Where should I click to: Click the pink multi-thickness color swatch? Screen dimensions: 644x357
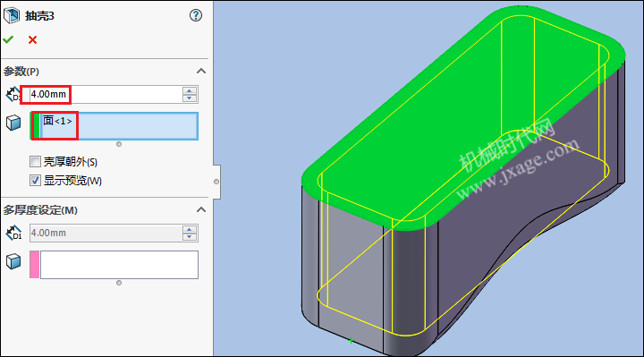coord(35,265)
